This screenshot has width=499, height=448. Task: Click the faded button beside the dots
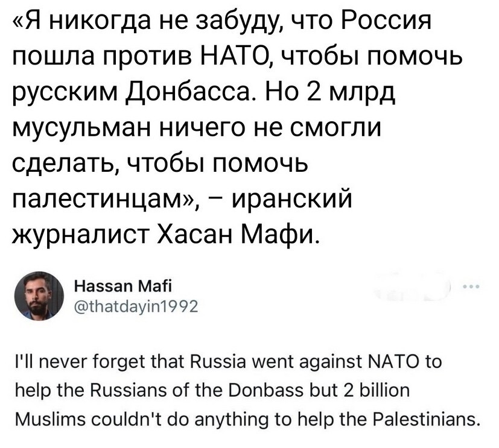(414, 286)
